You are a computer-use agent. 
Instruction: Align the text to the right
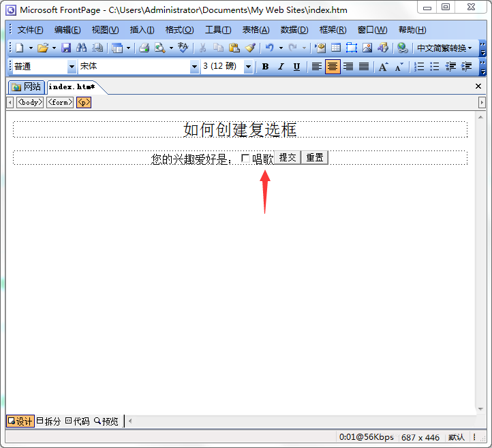tap(348, 67)
